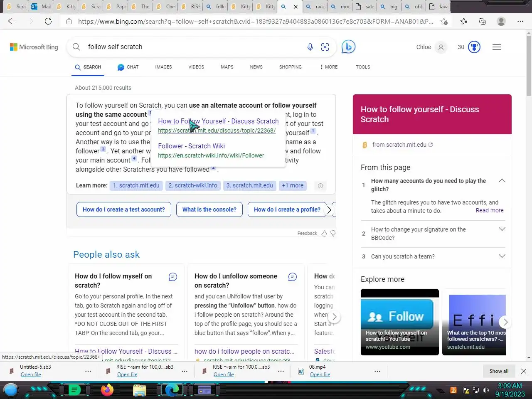Switch to IMAGES tab
The height and width of the screenshot is (399, 532).
[x=163, y=67]
